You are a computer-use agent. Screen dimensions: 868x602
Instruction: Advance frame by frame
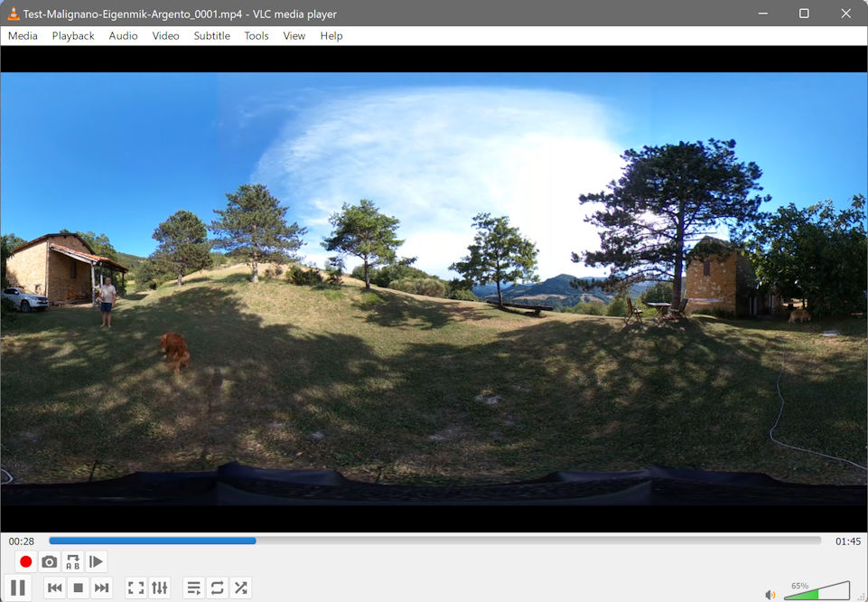click(x=97, y=561)
